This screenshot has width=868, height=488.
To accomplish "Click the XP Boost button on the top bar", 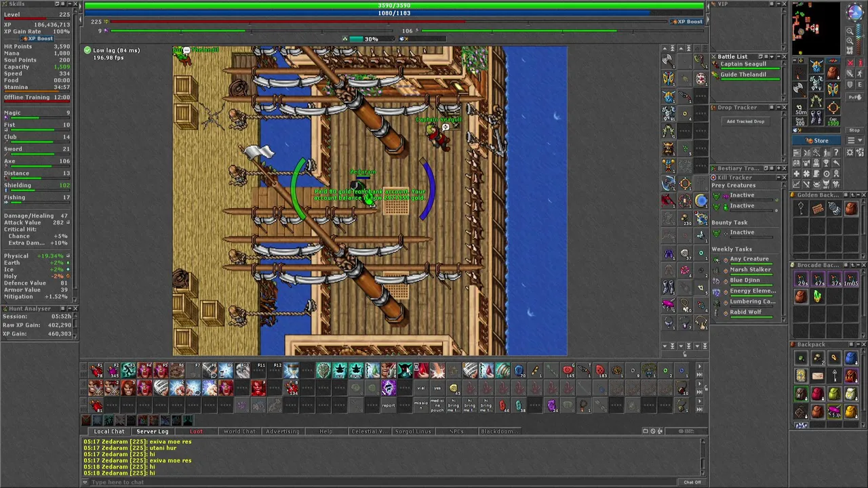I will [x=688, y=22].
